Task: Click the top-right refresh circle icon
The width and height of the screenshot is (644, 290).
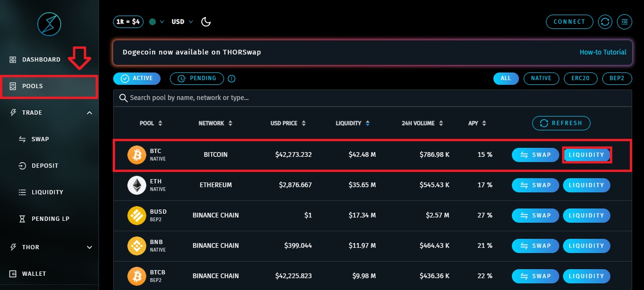Action: point(605,22)
